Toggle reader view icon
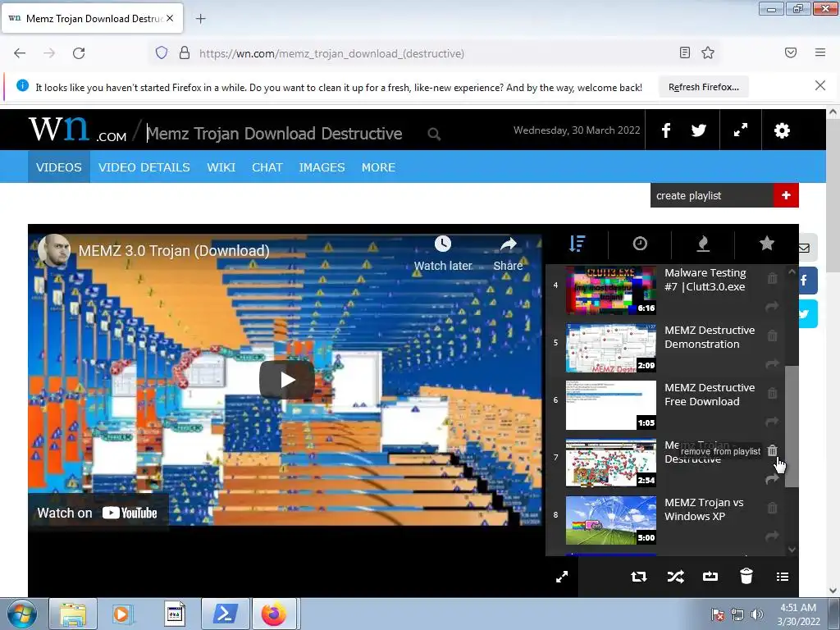The image size is (840, 630). pos(684,52)
